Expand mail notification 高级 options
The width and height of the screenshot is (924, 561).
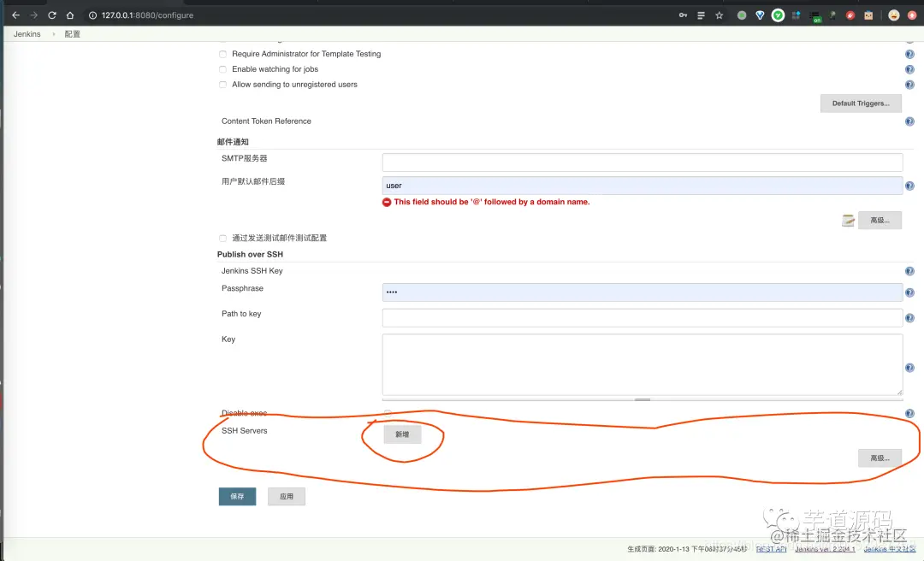880,221
